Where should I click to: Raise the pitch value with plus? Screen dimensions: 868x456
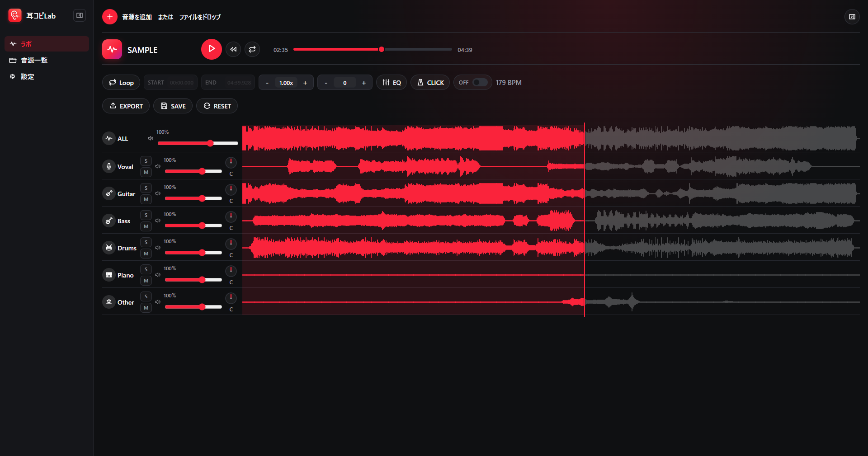pyautogui.click(x=364, y=83)
